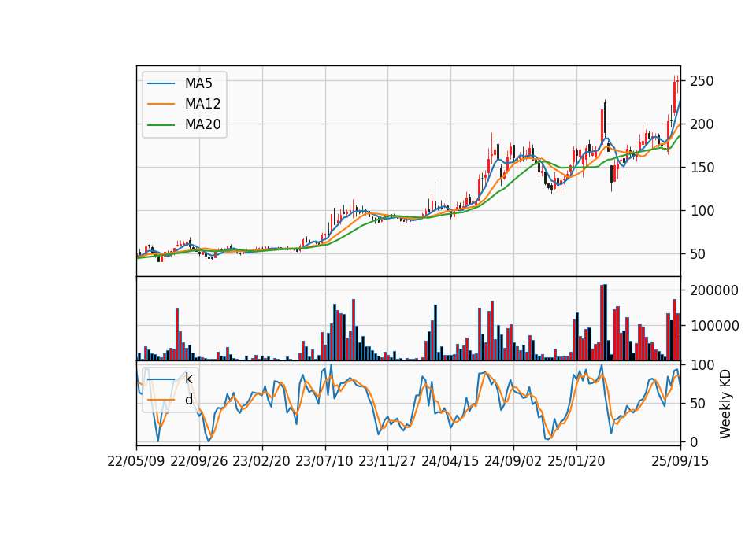Click the 22/09/26 date tick label
The width and height of the screenshot is (756, 543).
(x=199, y=461)
